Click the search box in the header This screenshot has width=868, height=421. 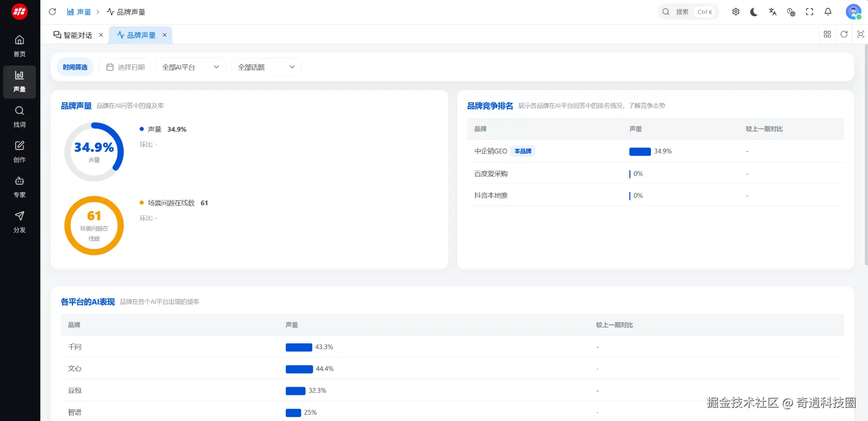(x=688, y=12)
